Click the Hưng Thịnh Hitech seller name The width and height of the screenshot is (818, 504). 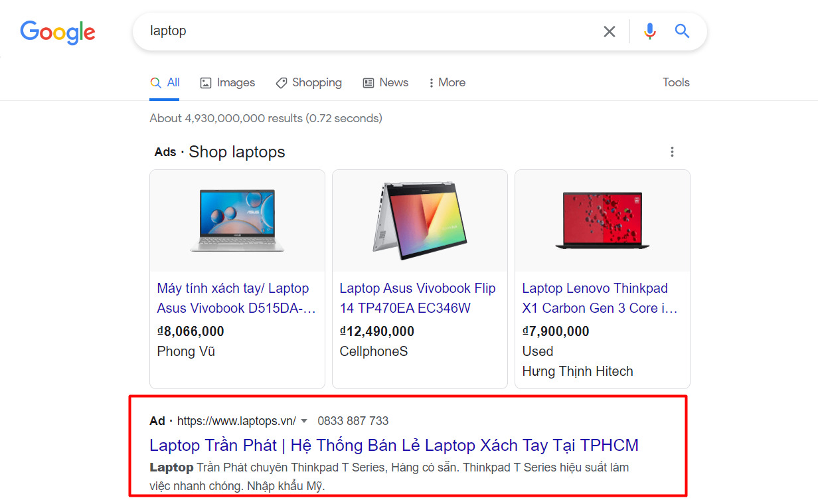coord(578,371)
